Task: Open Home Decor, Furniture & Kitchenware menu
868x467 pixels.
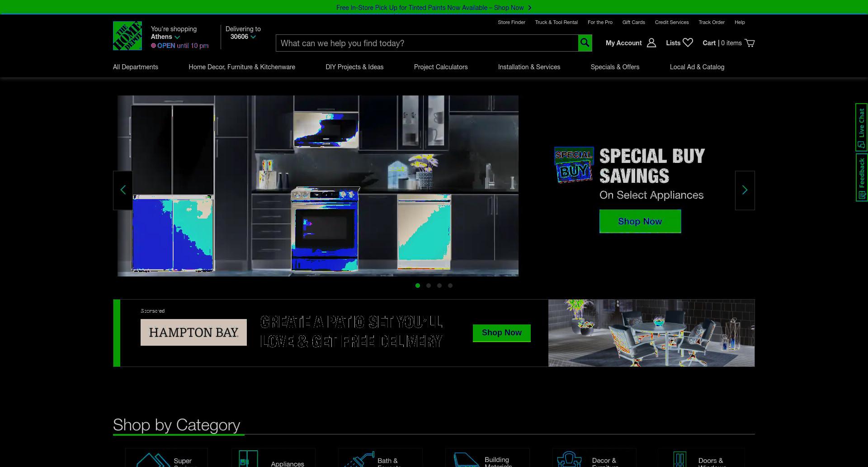Action: [x=242, y=67]
